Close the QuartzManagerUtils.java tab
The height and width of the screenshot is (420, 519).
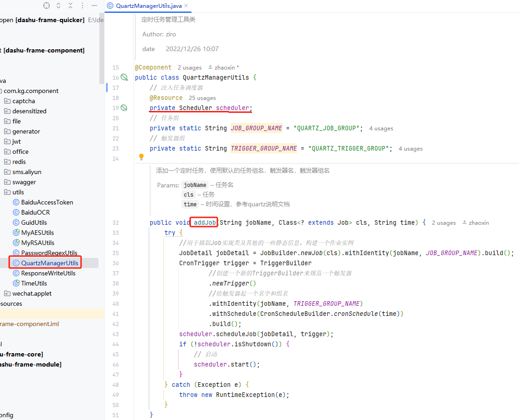[x=186, y=6]
